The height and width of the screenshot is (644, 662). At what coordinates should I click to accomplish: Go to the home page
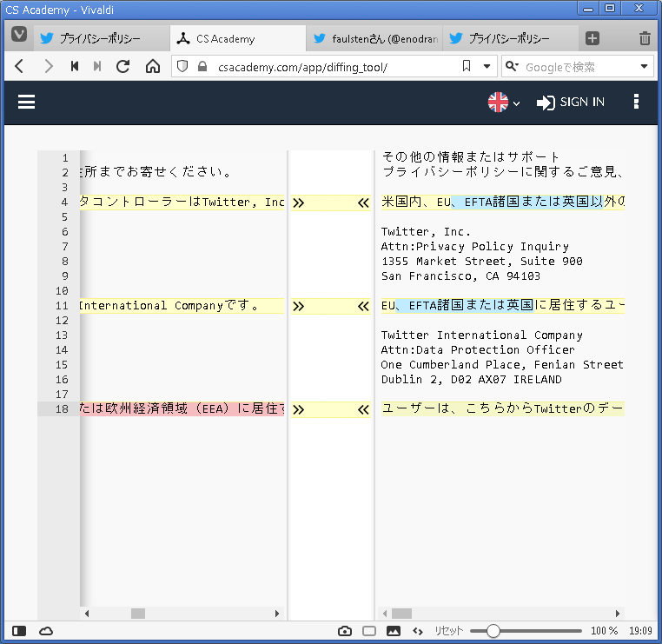pyautogui.click(x=152, y=66)
